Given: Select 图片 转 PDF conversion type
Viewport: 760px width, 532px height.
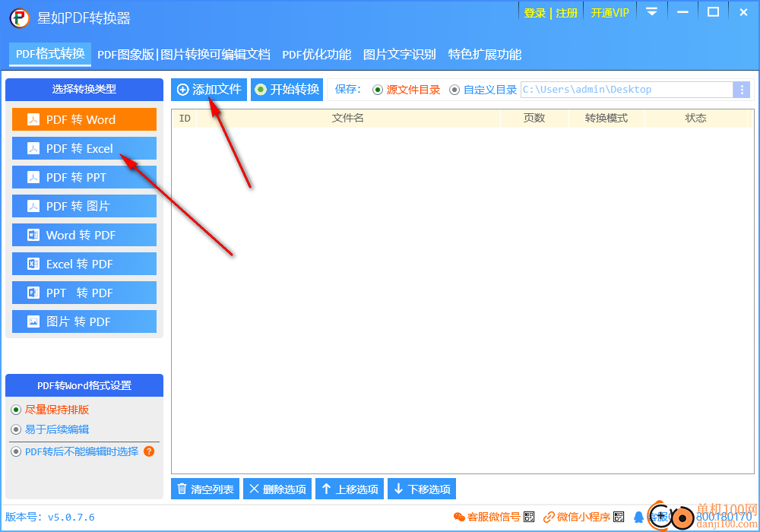Looking at the screenshot, I should point(84,321).
